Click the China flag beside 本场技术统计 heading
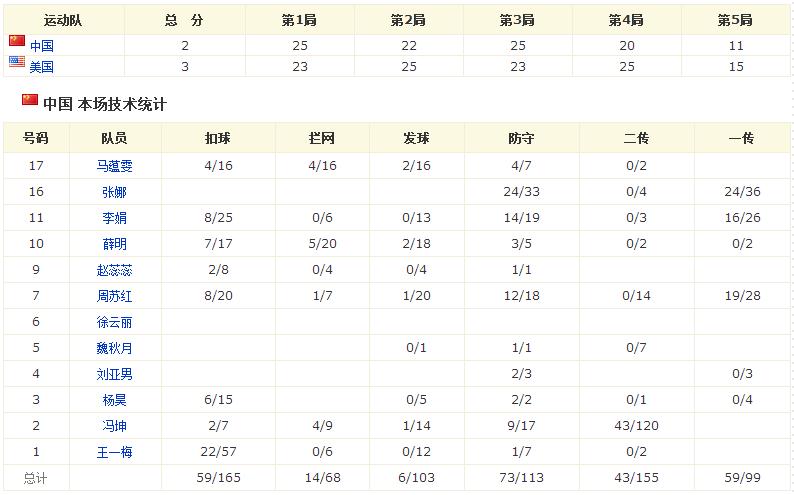This screenshot has width=794, height=495. tap(30, 99)
